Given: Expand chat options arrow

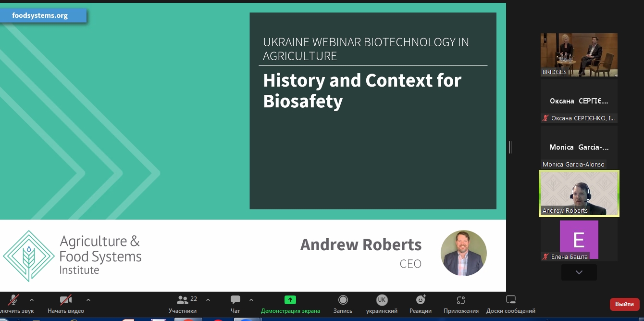Looking at the screenshot, I should [x=251, y=300].
